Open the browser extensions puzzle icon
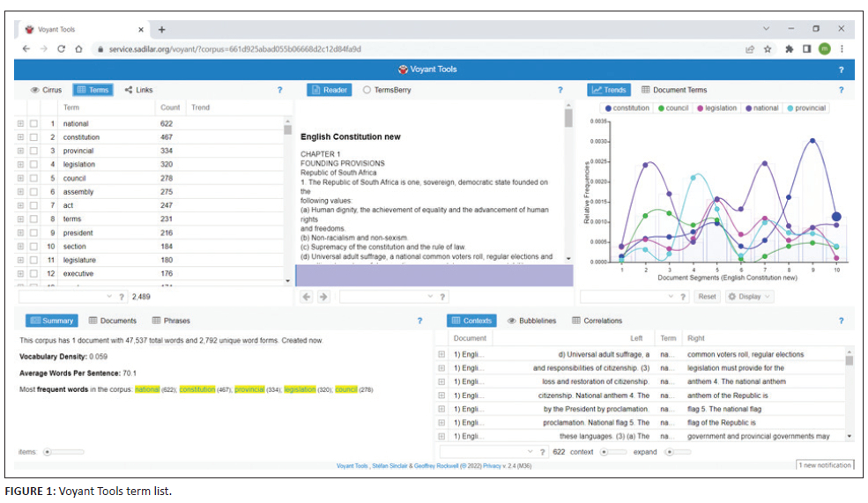Viewport: 868px width, 503px height. pyautogui.click(x=789, y=49)
